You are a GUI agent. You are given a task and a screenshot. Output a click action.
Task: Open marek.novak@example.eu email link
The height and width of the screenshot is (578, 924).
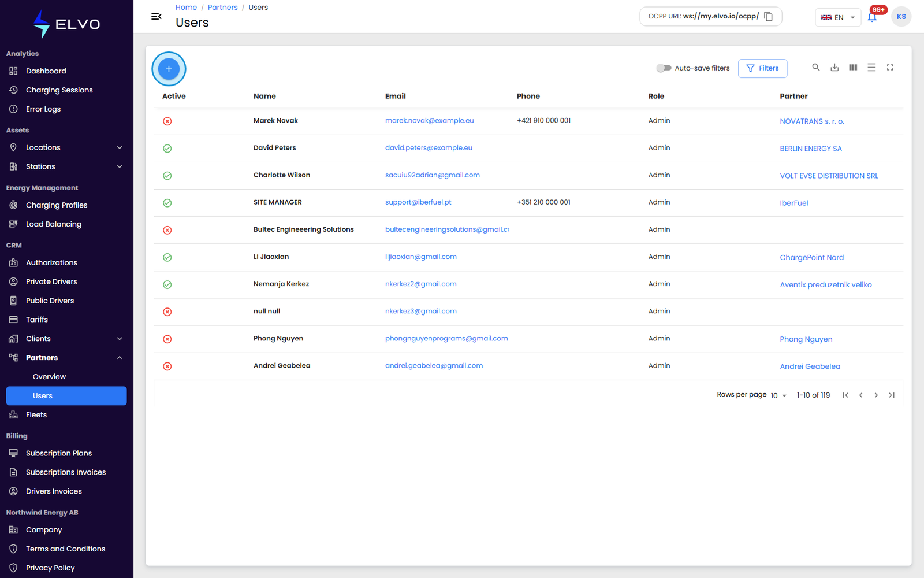click(429, 121)
